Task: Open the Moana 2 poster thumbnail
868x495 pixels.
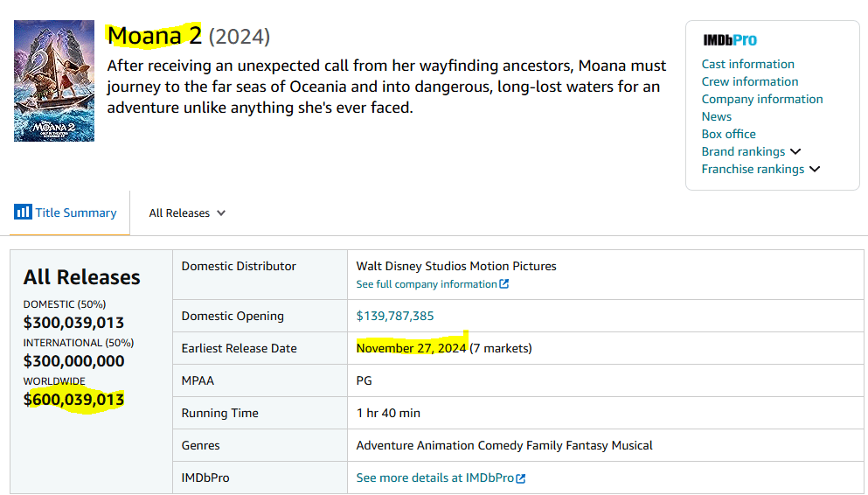Action: 54,81
